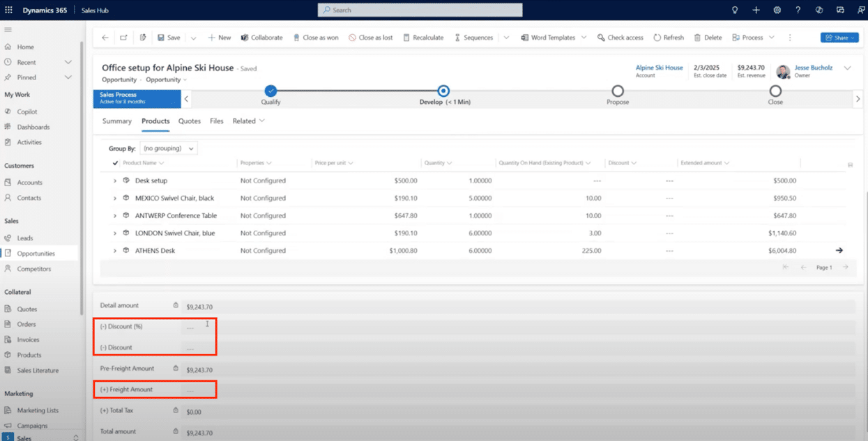Switch to the Summary tab
This screenshot has width=868, height=441.
coord(116,121)
